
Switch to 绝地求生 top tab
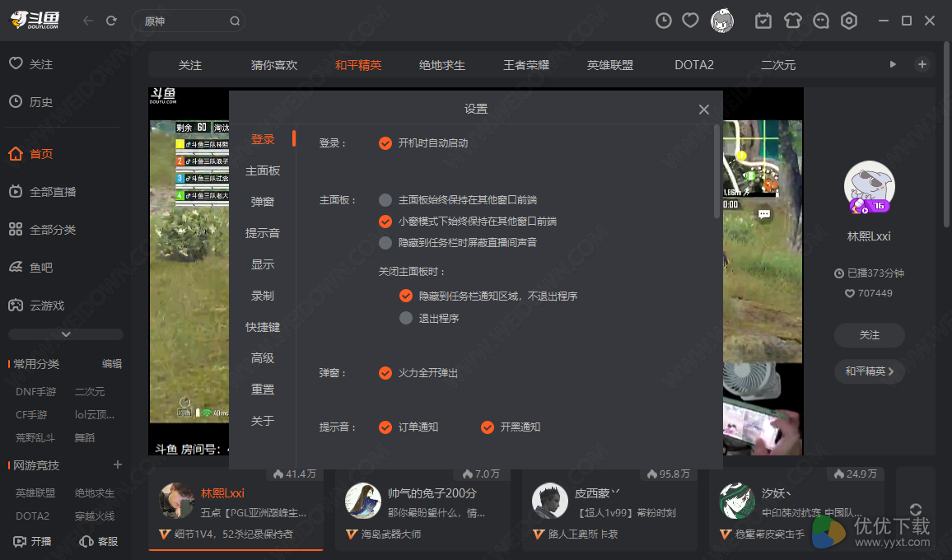click(442, 65)
